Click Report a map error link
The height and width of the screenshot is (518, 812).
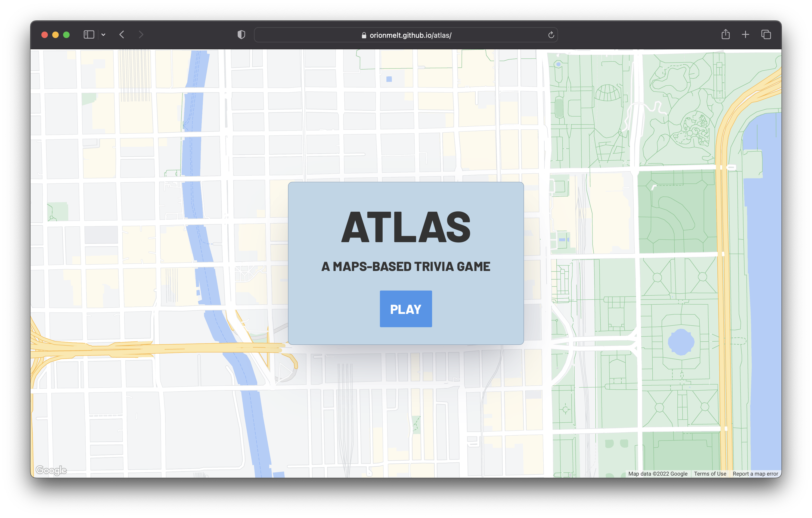pyautogui.click(x=755, y=473)
